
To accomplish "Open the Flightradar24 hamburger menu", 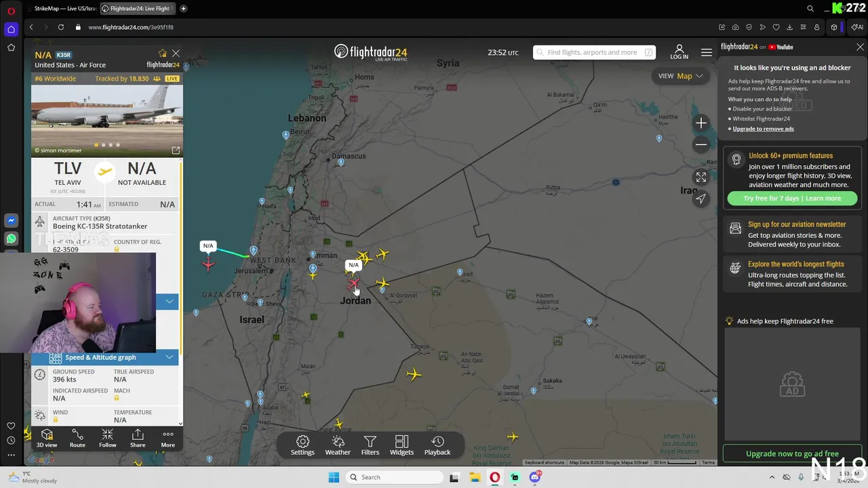I will 707,52.
